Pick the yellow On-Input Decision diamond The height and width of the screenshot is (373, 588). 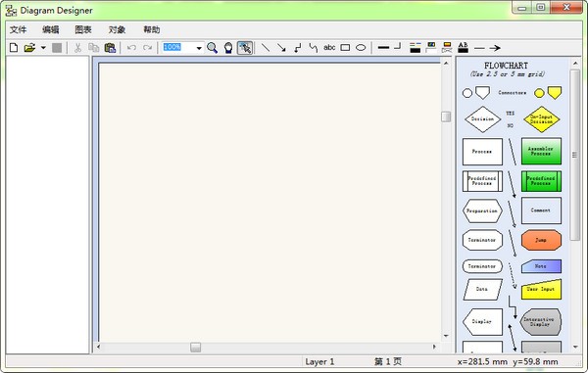(x=542, y=119)
